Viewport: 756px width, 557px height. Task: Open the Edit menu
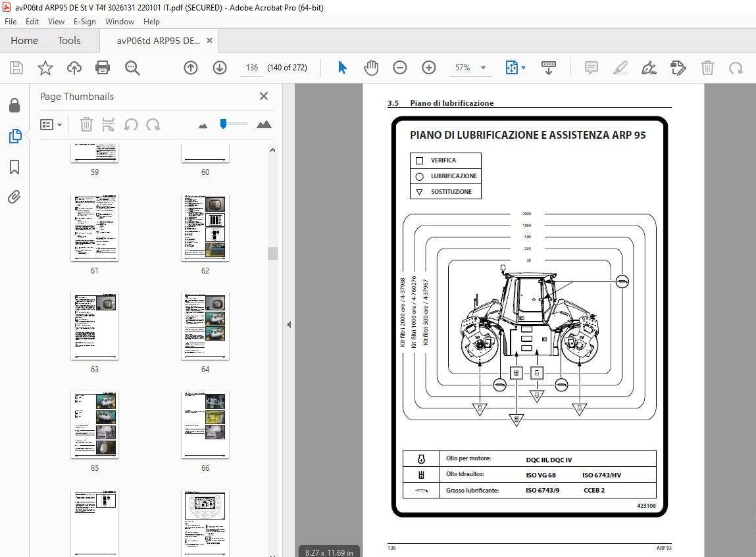pos(32,22)
